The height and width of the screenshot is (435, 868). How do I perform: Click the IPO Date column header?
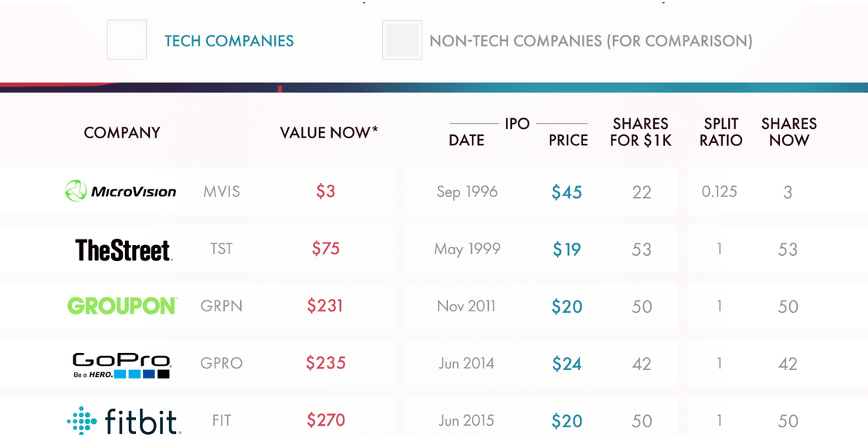466,141
